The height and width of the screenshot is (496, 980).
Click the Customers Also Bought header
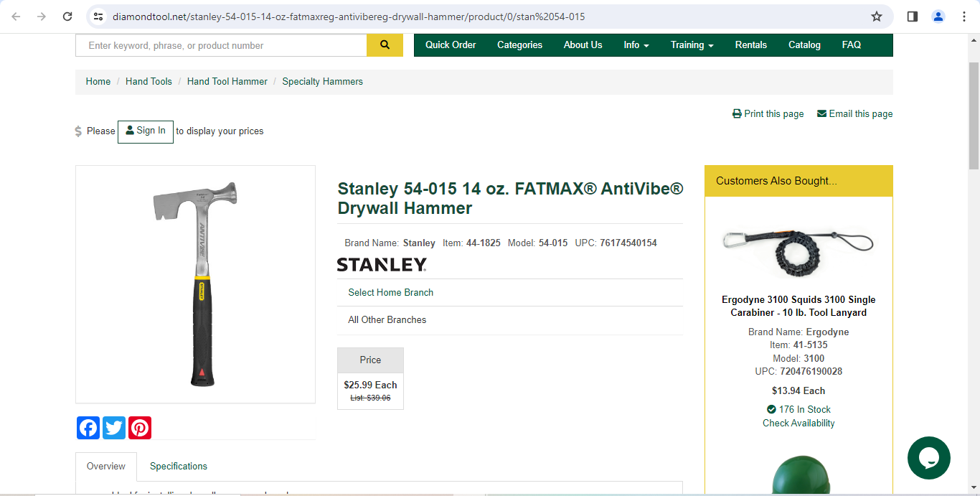(x=798, y=181)
